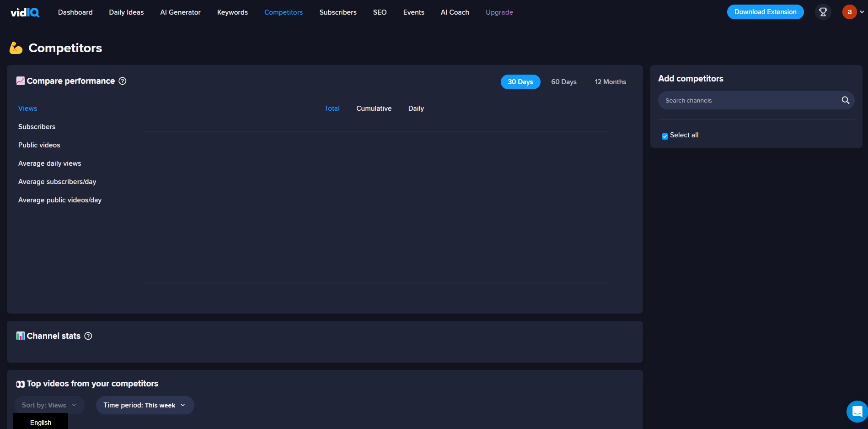
Task: Open the account avatar menu
Action: (849, 12)
